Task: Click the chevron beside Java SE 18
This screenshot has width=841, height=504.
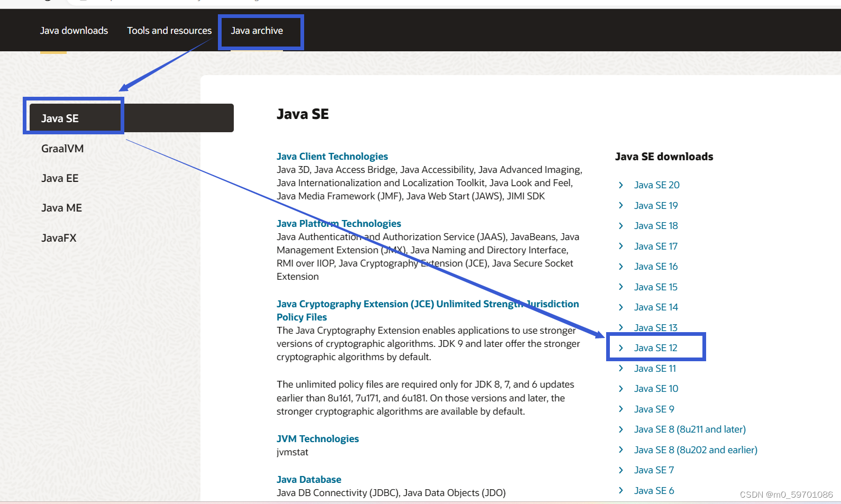Action: click(621, 226)
